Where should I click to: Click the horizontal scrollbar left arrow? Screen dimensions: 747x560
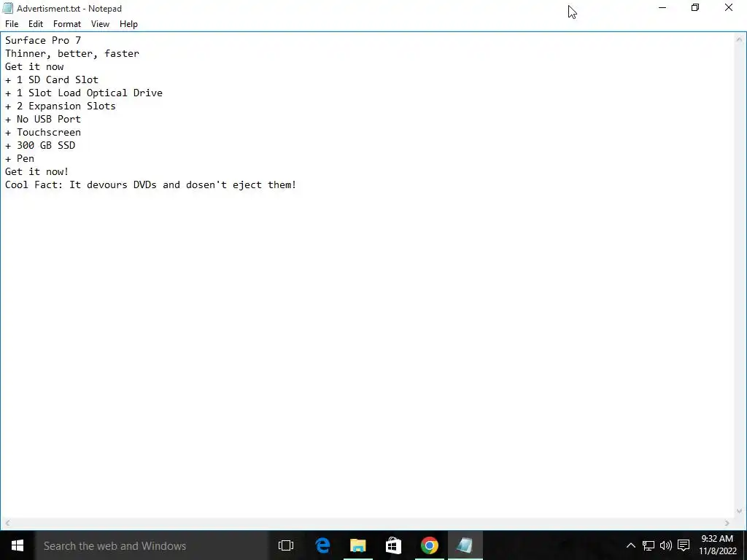tap(7, 523)
